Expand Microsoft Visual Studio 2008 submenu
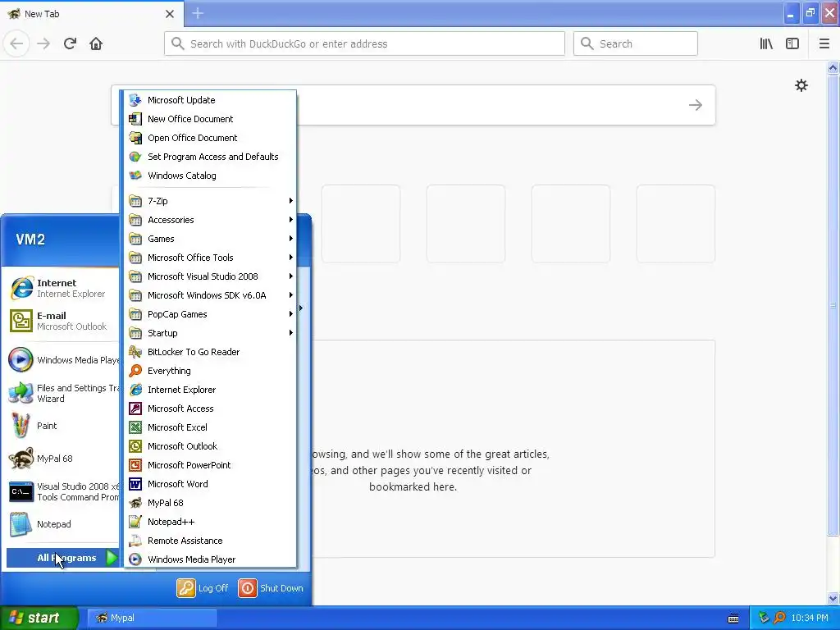The width and height of the screenshot is (840, 630). coord(210,276)
